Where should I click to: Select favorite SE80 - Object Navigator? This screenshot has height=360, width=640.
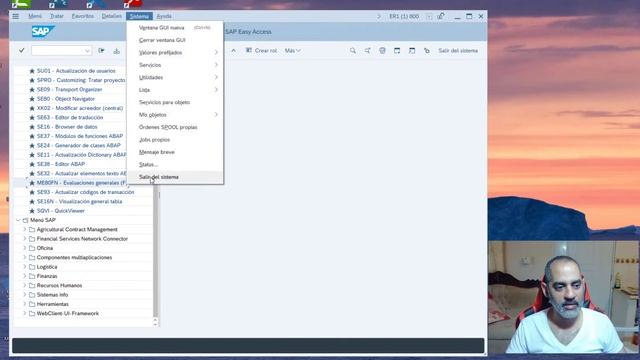coord(66,99)
